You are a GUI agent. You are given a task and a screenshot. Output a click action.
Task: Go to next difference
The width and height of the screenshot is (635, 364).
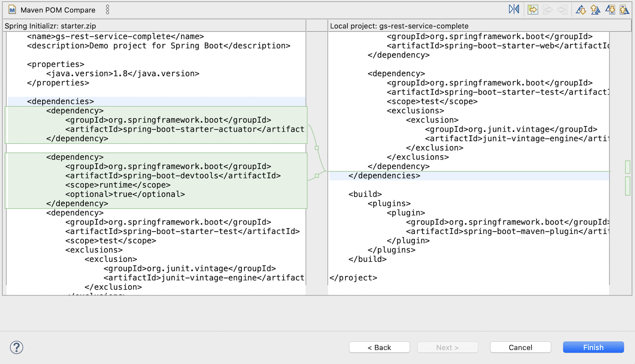tap(581, 9)
